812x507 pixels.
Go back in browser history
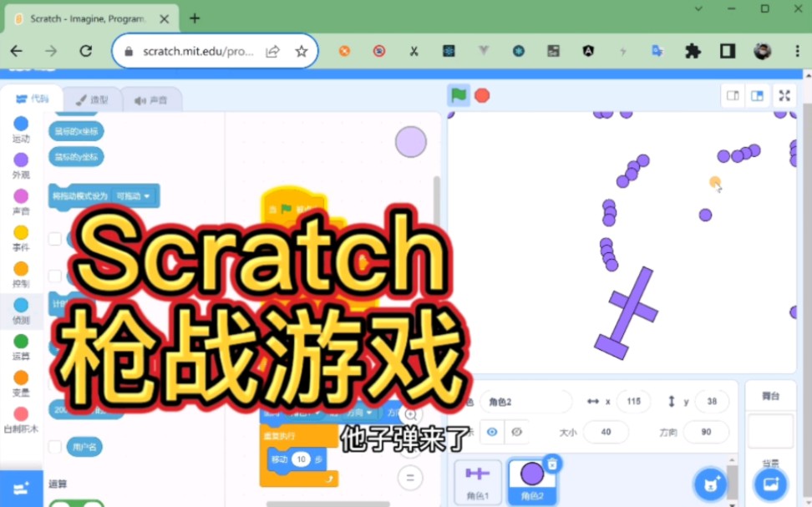tap(17, 51)
